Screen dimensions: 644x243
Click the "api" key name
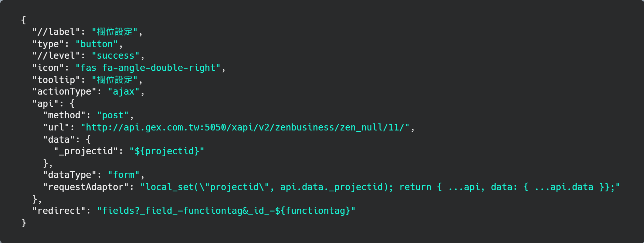point(45,104)
